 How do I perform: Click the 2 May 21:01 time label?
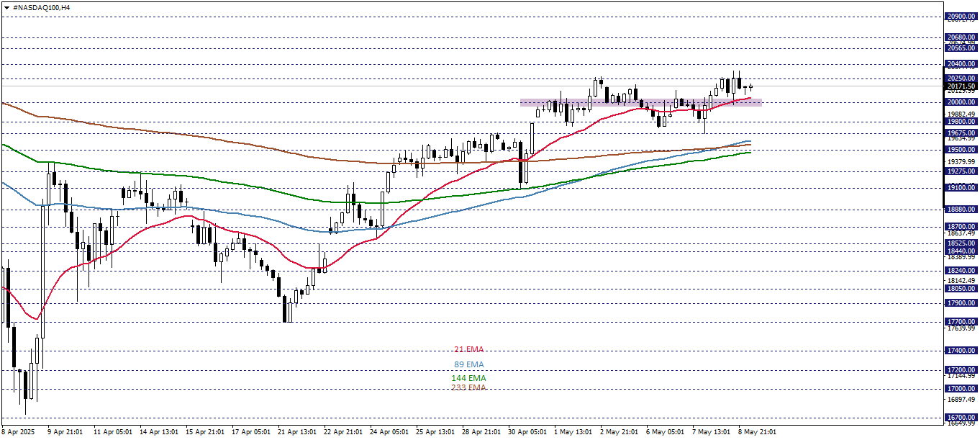pyautogui.click(x=619, y=432)
